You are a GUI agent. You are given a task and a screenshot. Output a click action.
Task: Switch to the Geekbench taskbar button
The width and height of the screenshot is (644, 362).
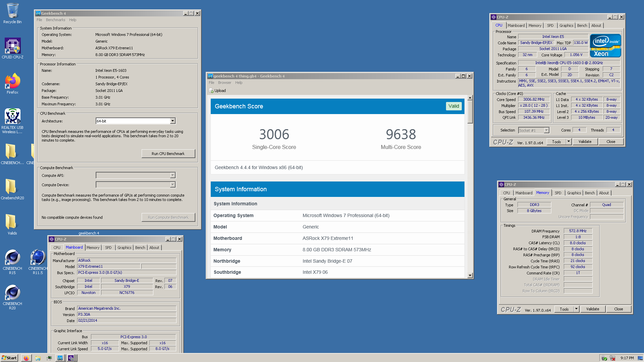coord(60,358)
